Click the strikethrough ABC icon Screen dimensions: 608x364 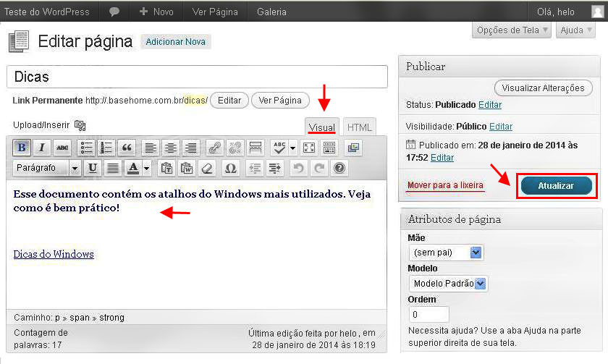[x=62, y=148]
